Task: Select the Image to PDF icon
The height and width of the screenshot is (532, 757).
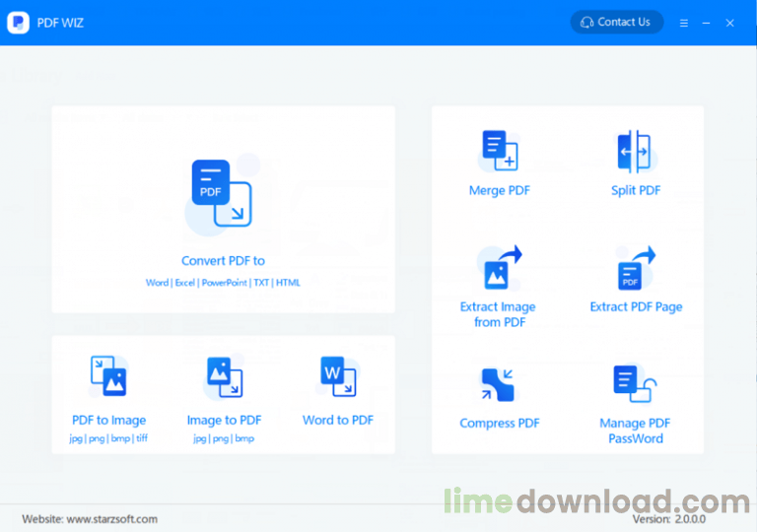Action: click(225, 377)
